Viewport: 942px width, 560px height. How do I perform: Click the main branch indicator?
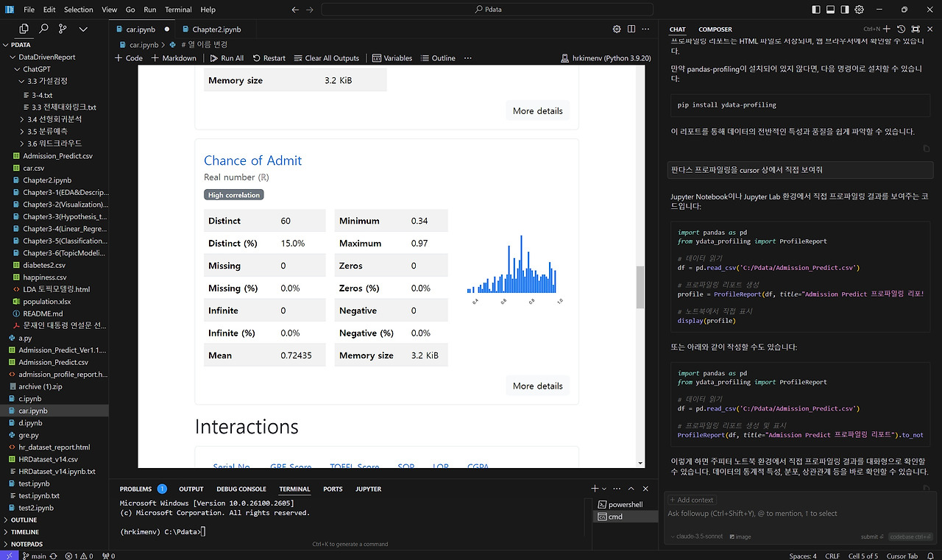point(35,556)
